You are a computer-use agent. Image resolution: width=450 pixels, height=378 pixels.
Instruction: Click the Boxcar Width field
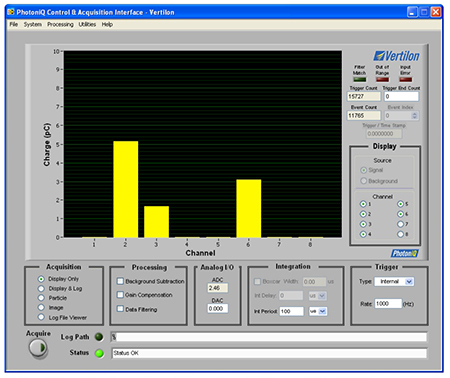314,282
